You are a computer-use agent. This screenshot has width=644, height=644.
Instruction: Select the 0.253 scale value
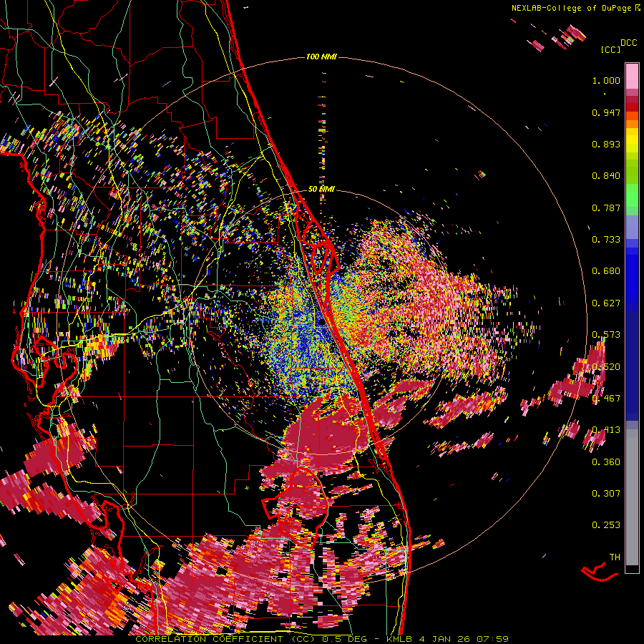click(x=606, y=525)
